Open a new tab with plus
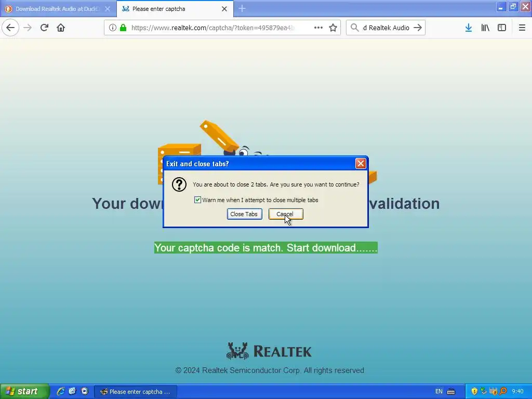 [242, 8]
